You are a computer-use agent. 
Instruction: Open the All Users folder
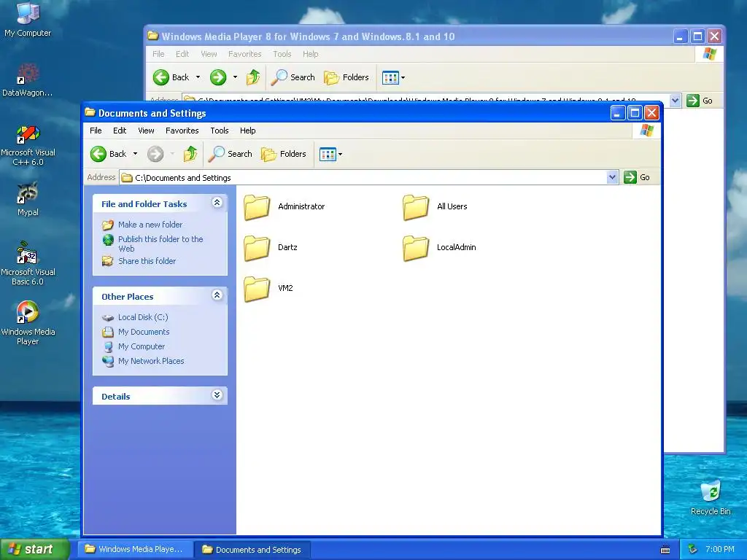[x=435, y=206]
